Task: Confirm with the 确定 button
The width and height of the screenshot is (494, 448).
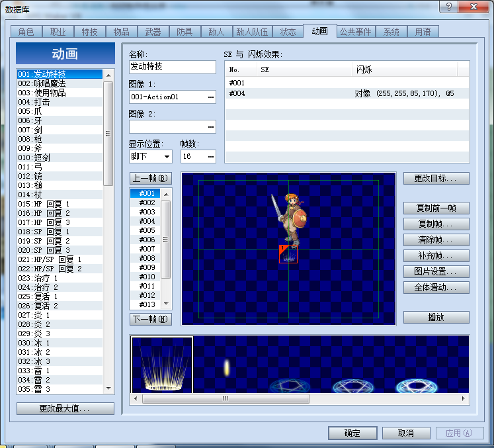Action: coord(352,433)
